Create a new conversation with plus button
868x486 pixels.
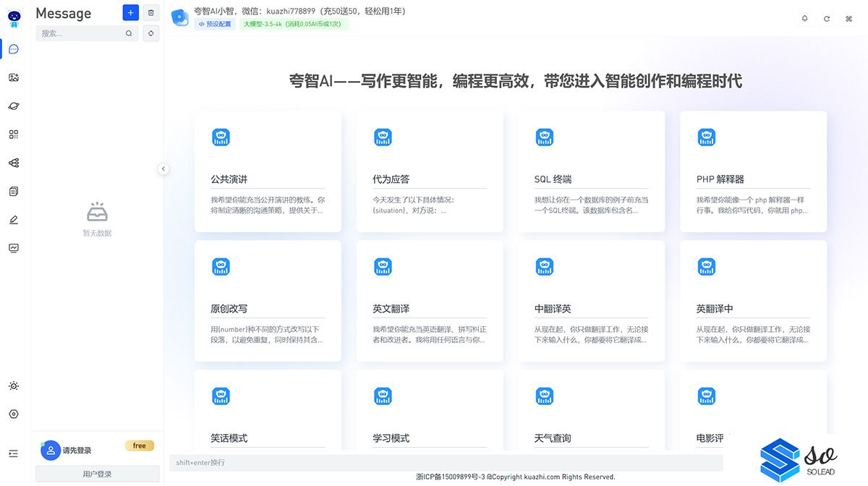coord(130,12)
